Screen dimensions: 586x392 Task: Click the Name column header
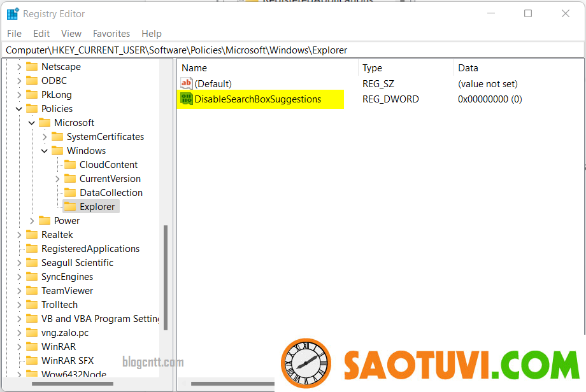coord(268,68)
